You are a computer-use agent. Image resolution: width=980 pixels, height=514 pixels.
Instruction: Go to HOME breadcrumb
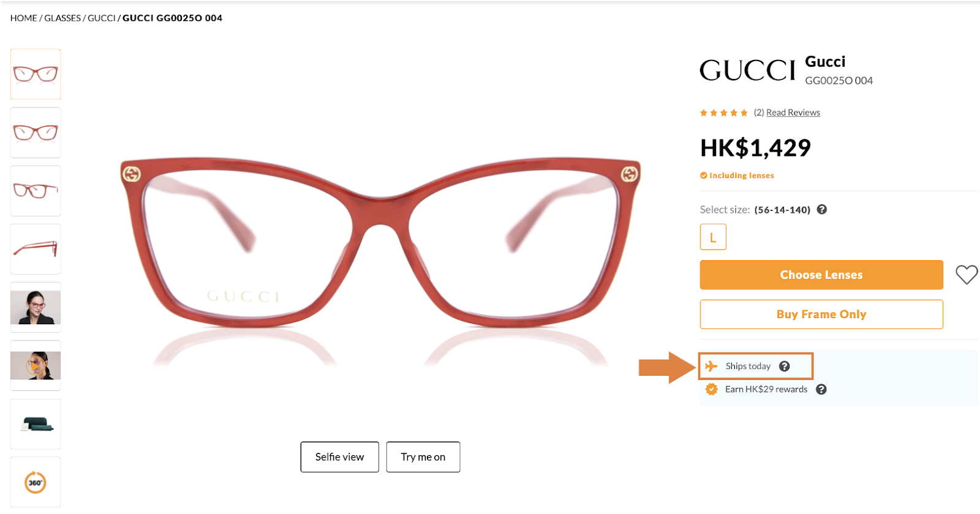[24, 18]
